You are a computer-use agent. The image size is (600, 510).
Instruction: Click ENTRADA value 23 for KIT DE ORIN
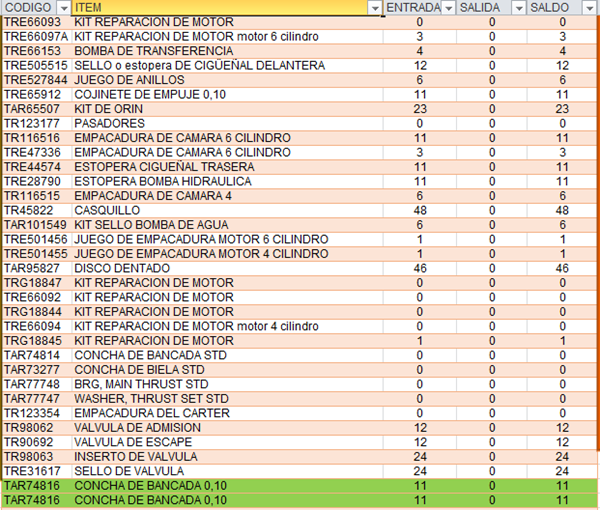click(x=420, y=109)
